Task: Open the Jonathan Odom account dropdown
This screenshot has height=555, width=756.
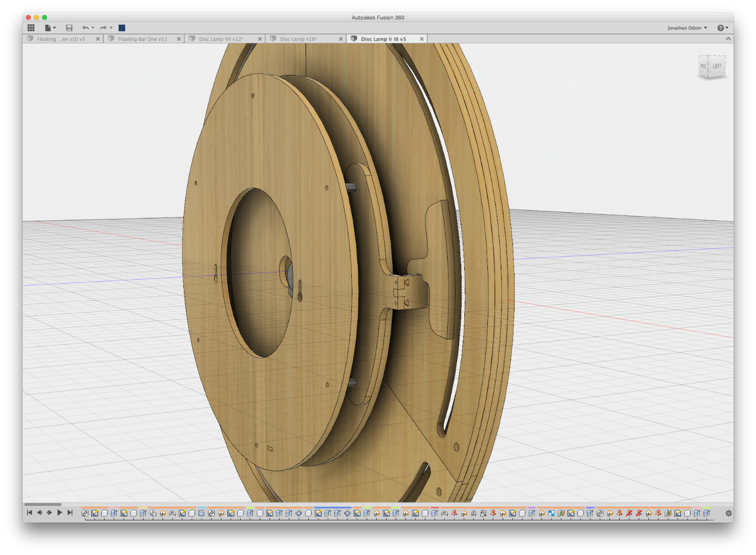Action: click(687, 28)
